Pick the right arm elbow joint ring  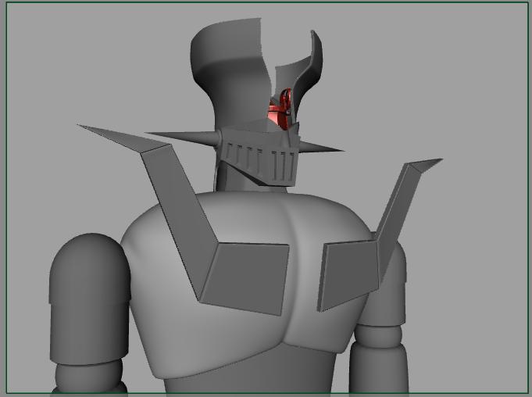(378, 336)
